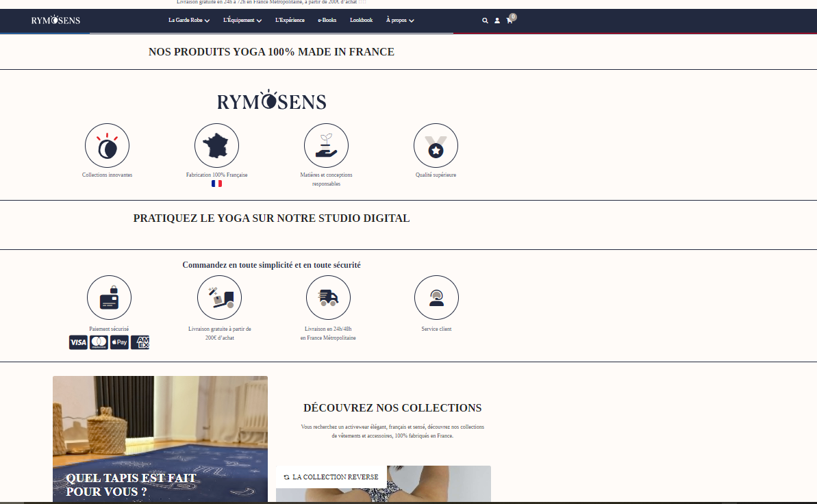This screenshot has width=817, height=504.
Task: Click the free delivery hand truck icon
Action: point(219,298)
